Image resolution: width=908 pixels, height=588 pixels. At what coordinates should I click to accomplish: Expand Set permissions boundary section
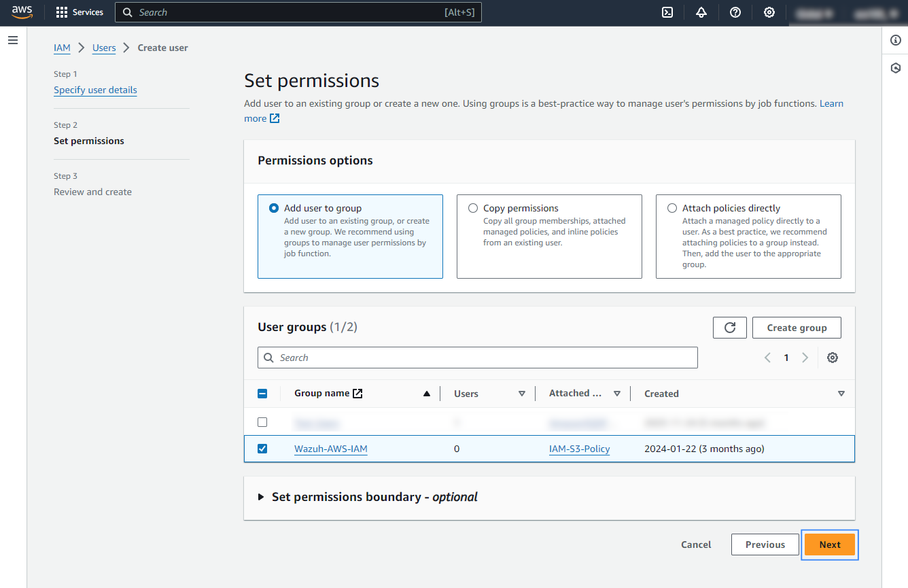[262, 497]
